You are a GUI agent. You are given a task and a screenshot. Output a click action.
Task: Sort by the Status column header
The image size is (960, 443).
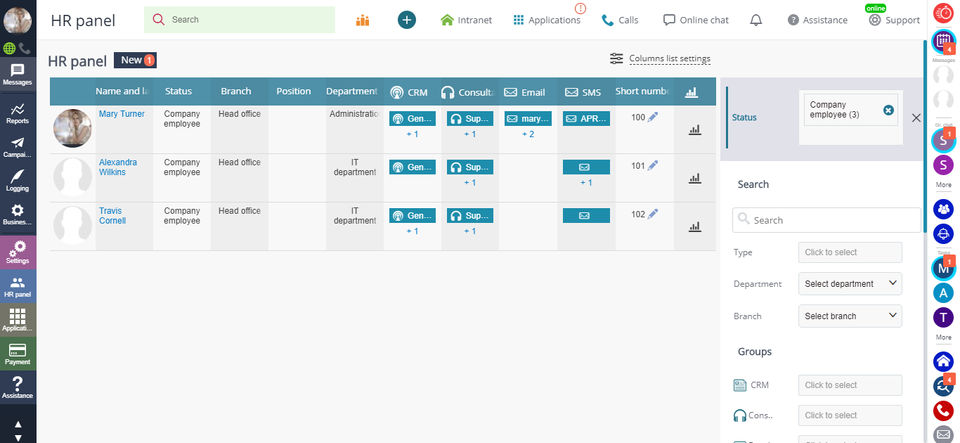(178, 91)
